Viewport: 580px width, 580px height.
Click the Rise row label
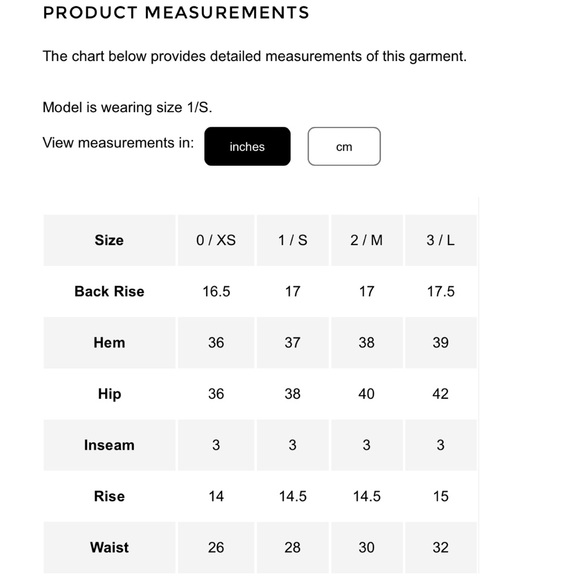coord(109,496)
